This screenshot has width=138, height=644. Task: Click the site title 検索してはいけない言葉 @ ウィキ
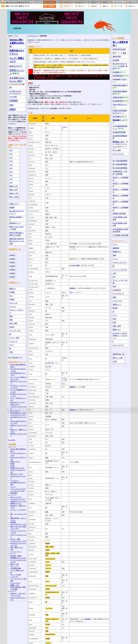17,6
